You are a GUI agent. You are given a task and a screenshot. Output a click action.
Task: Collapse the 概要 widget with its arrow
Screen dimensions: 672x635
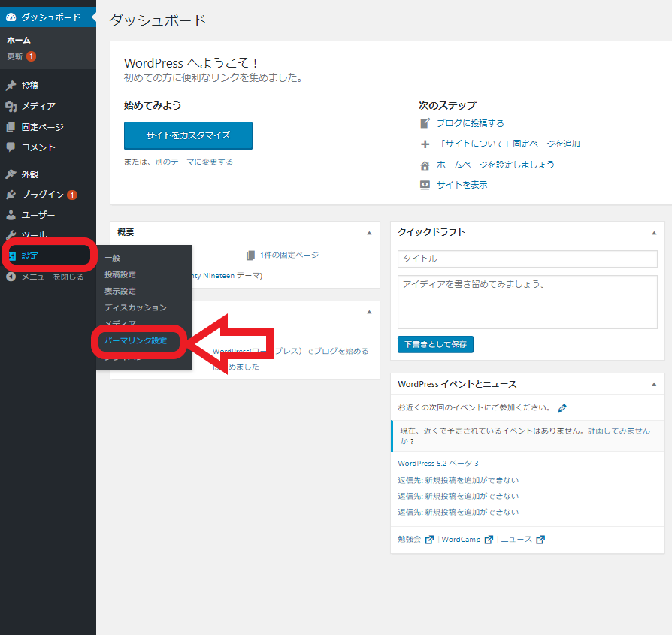(x=369, y=233)
